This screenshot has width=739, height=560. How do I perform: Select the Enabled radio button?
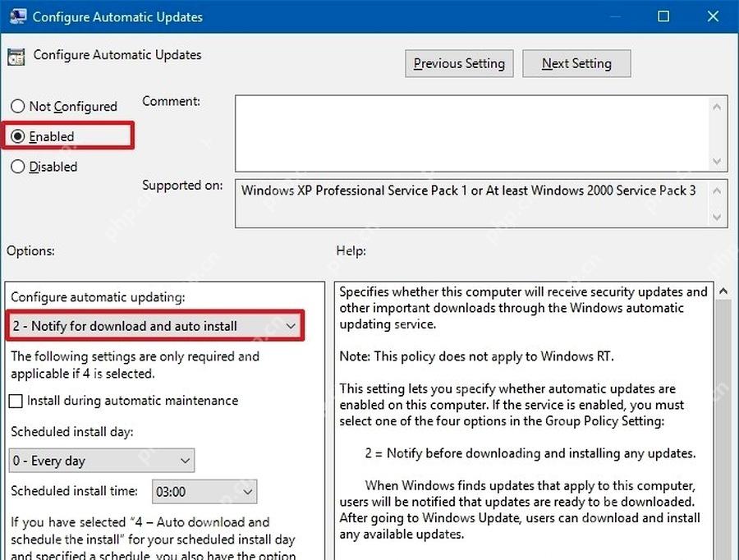point(17,136)
